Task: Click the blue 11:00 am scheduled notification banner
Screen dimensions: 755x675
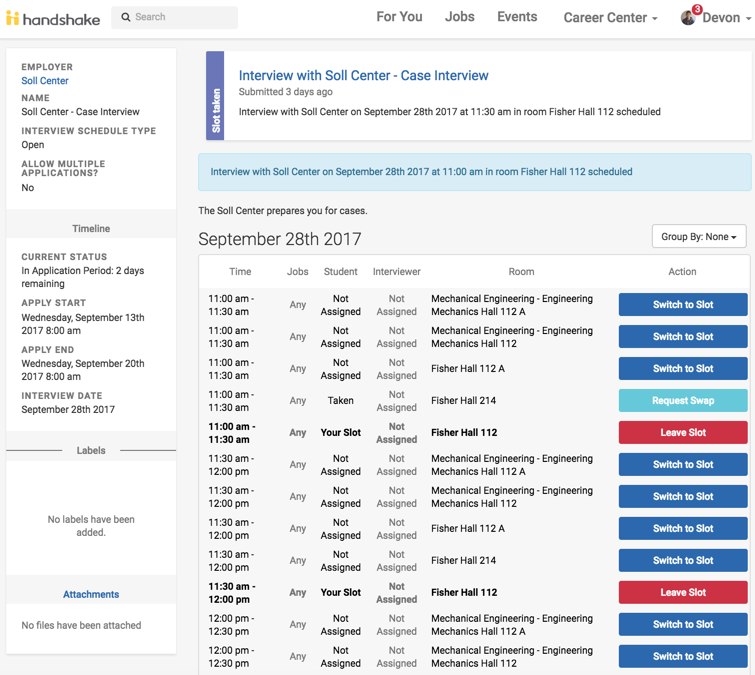Action: 475,172
